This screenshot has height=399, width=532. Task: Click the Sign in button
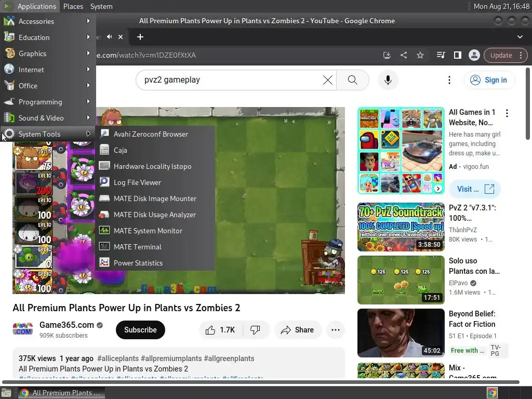click(489, 79)
